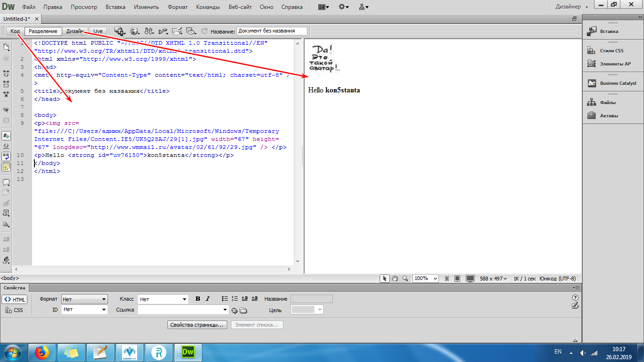This screenshot has width=644, height=362.
Task: Click the Bold formatting button
Action: tap(198, 299)
